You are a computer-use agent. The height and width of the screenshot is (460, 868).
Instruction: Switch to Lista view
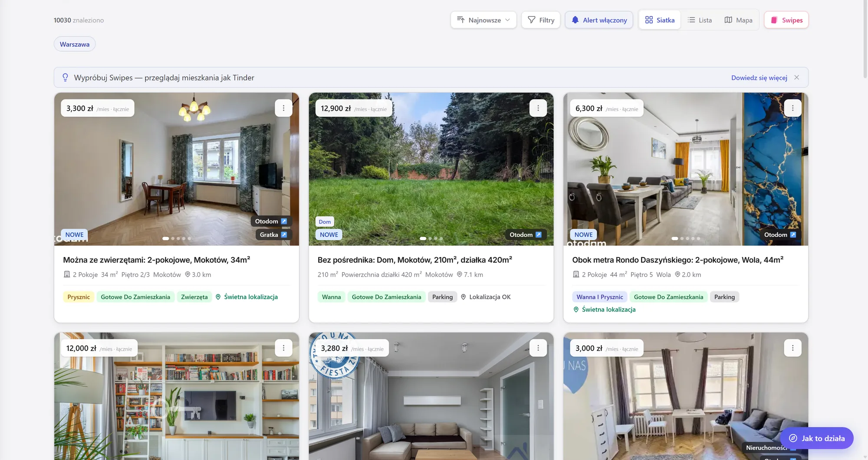coord(700,20)
